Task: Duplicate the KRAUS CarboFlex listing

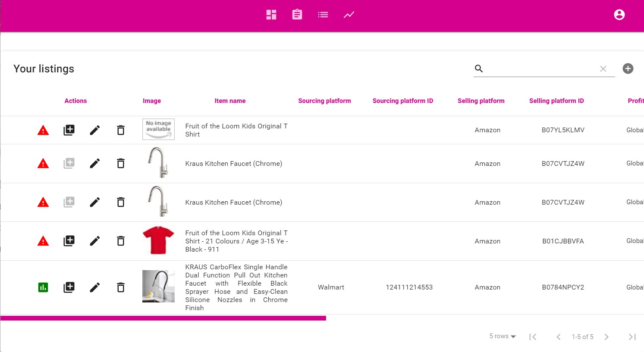Action: tap(69, 287)
